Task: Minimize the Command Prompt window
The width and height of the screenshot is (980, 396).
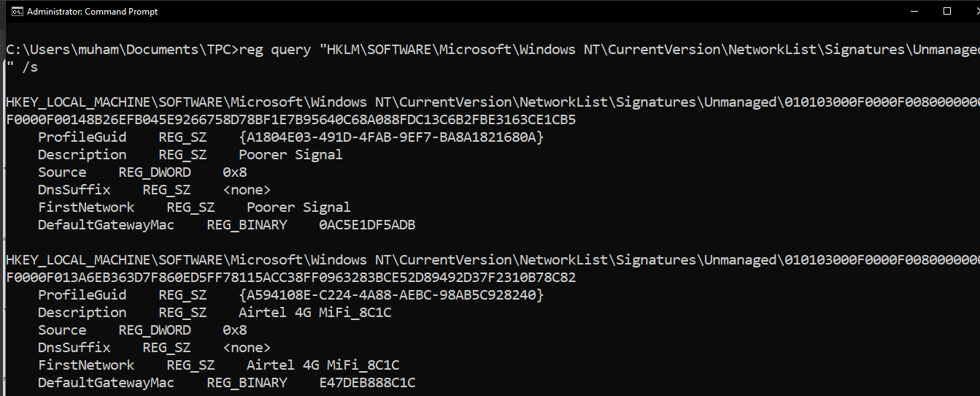Action: pos(914,11)
